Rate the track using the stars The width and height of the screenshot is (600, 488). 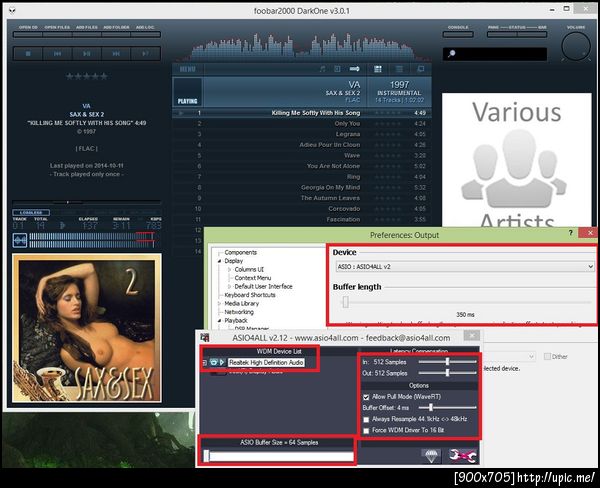(x=86, y=77)
